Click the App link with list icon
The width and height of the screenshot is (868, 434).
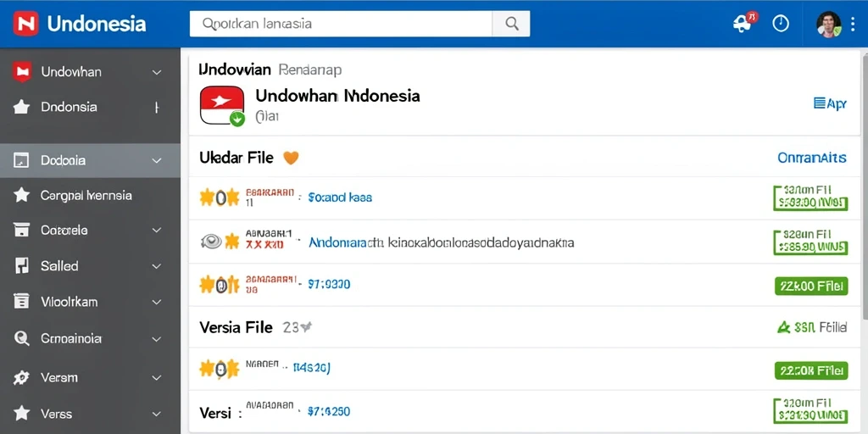pyautogui.click(x=830, y=103)
